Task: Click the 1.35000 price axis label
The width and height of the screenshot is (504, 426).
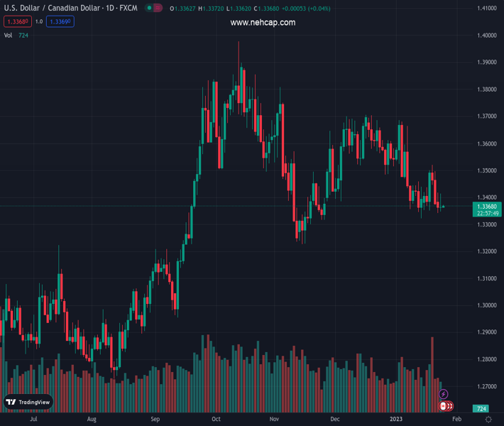Action: pyautogui.click(x=487, y=170)
